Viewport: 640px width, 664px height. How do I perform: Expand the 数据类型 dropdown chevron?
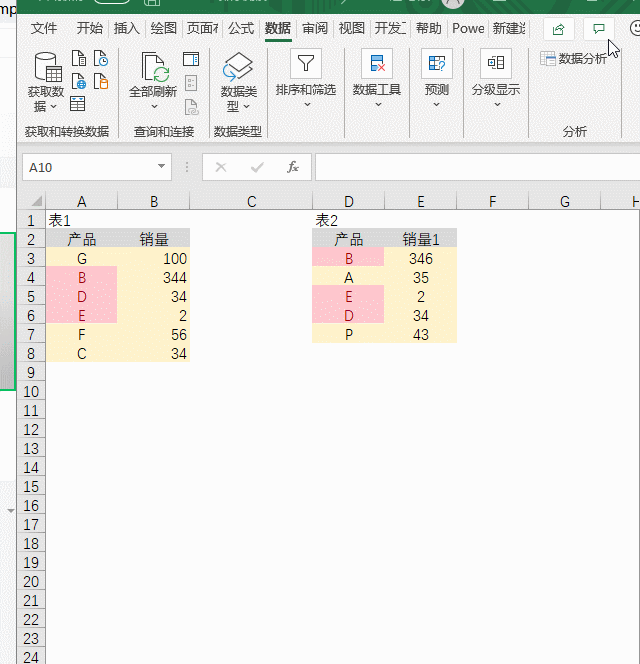point(247,106)
